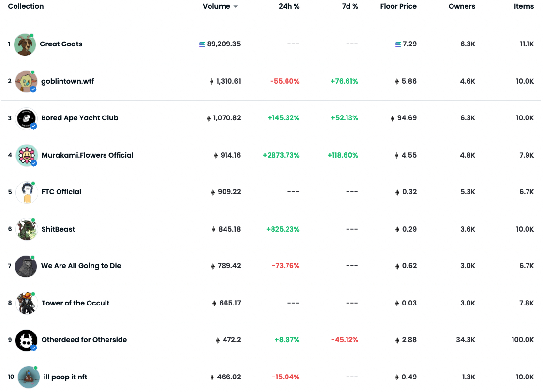This screenshot has height=392, width=543.
Task: Click Ethereum icon beside volume 466.02
Action: [212, 377]
